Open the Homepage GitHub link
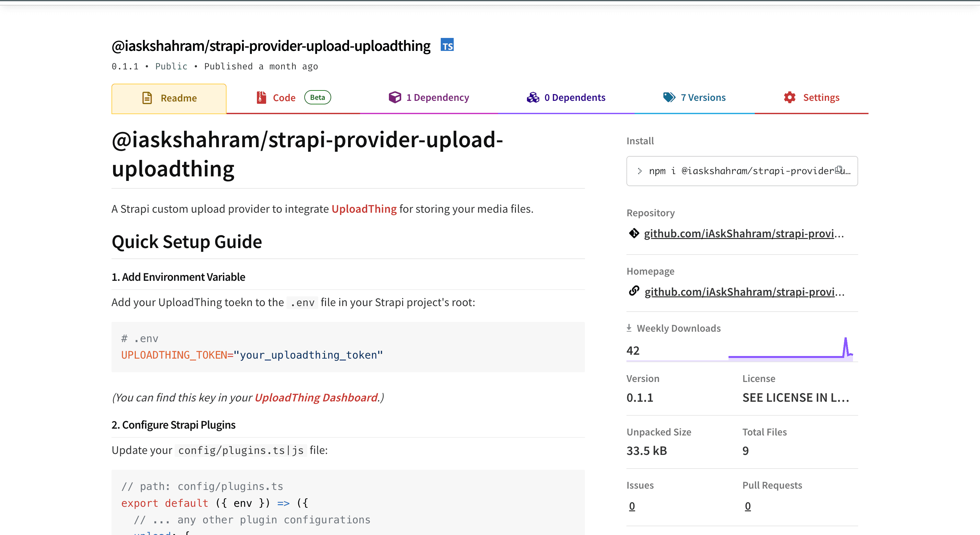The width and height of the screenshot is (980, 535). 744,291
